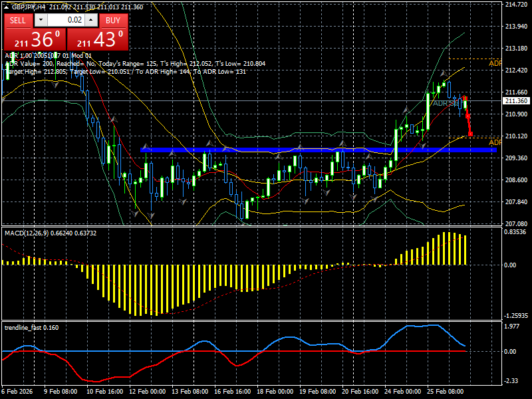Screen dimensions: 532x399
Task: Click the 13 Feb 08:00 time label
Action: point(190,392)
